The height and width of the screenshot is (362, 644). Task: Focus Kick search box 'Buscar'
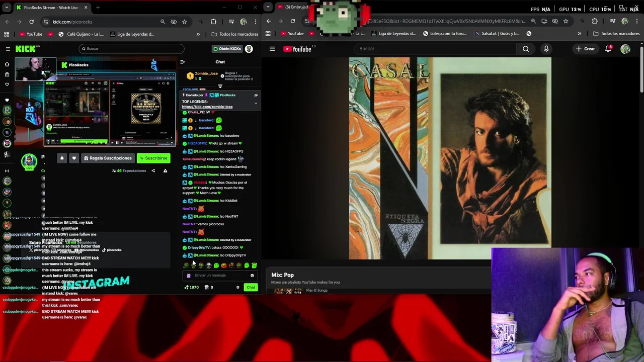coord(131,49)
